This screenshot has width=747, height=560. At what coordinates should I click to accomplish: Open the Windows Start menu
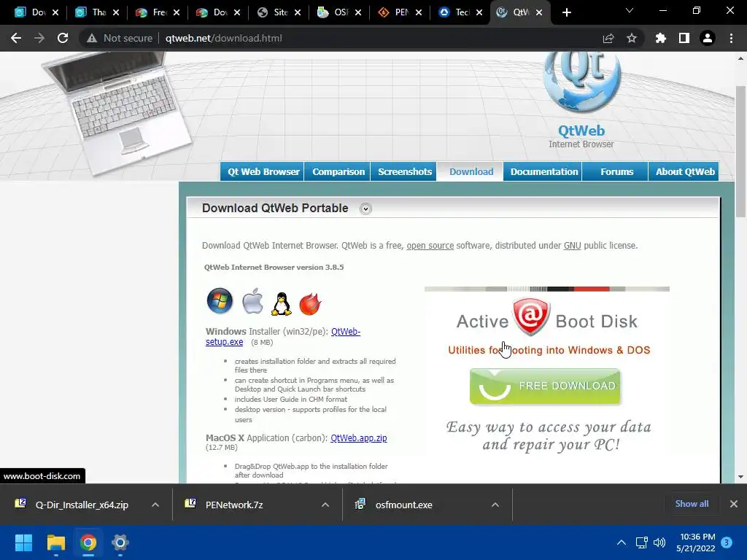click(23, 542)
